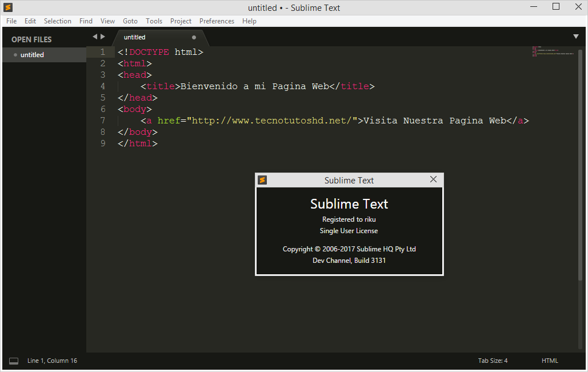The width and height of the screenshot is (588, 372).
Task: Open the Tools menu
Action: [154, 21]
